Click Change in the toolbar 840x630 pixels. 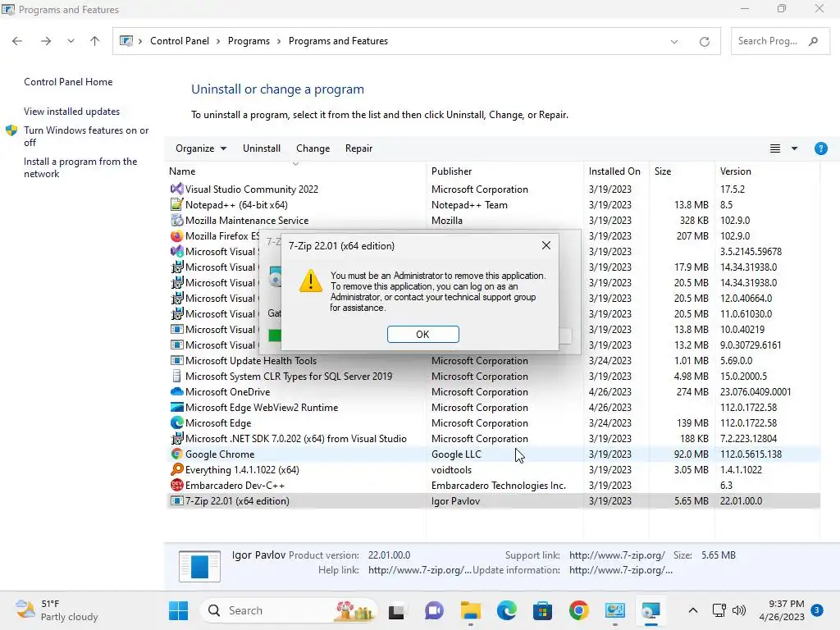(313, 148)
